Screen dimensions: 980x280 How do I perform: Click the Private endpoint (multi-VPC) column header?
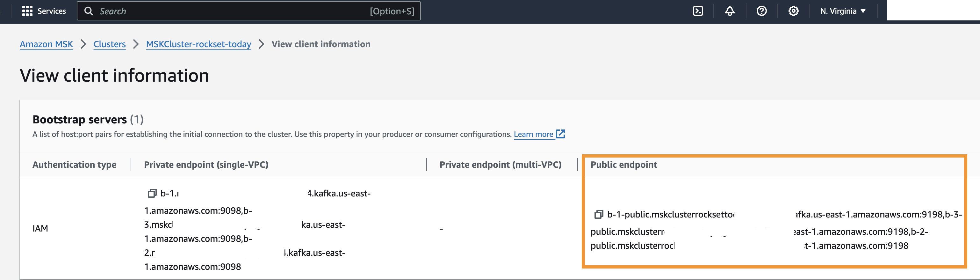coord(500,165)
